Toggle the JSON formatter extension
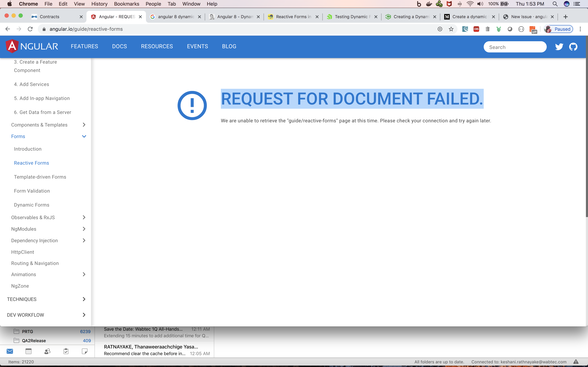The width and height of the screenshot is (588, 367). click(521, 29)
